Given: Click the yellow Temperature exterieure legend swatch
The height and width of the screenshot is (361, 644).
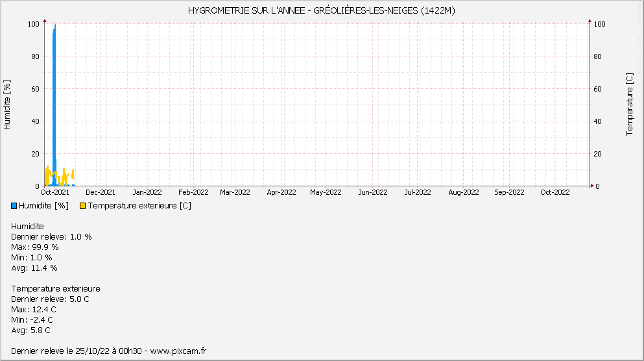Looking at the screenshot, I should [x=82, y=206].
